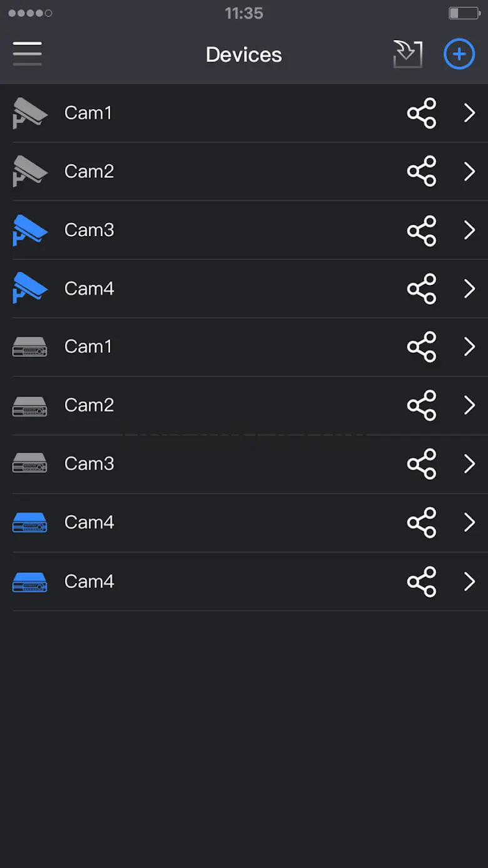Viewport: 488px width, 868px height.
Task: Share the gray camera Cam1 device
Action: [x=422, y=113]
